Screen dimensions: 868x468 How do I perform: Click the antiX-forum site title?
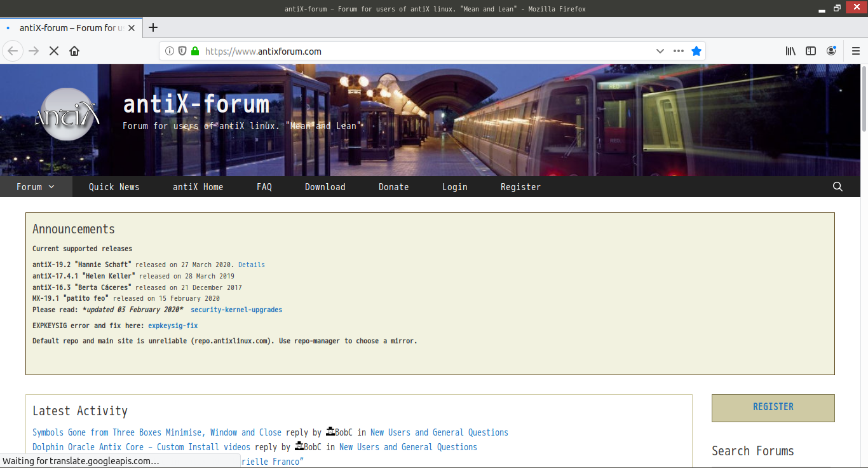(196, 104)
